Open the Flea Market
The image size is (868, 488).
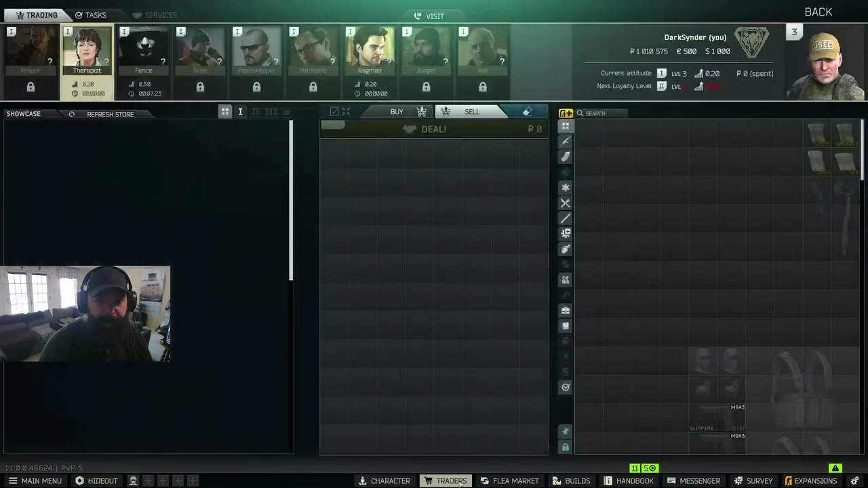[x=509, y=481]
